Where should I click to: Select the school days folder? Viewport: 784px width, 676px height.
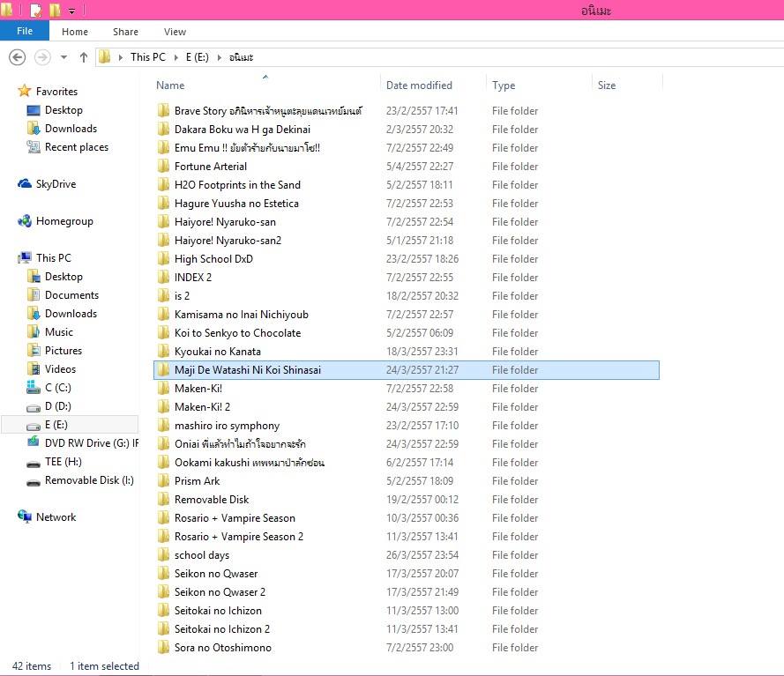point(201,554)
